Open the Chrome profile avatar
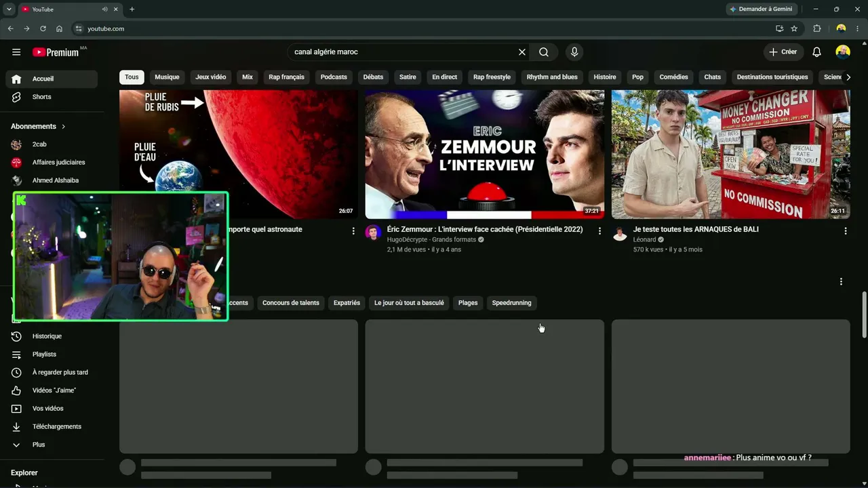Image resolution: width=868 pixels, height=488 pixels. click(x=841, y=28)
